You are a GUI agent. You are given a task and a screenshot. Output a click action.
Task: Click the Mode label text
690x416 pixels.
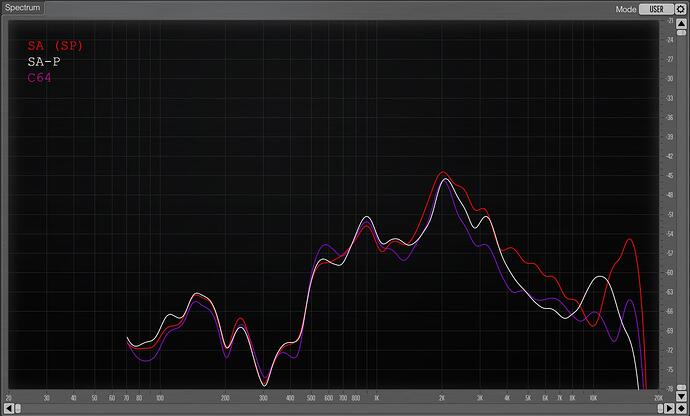pos(625,8)
